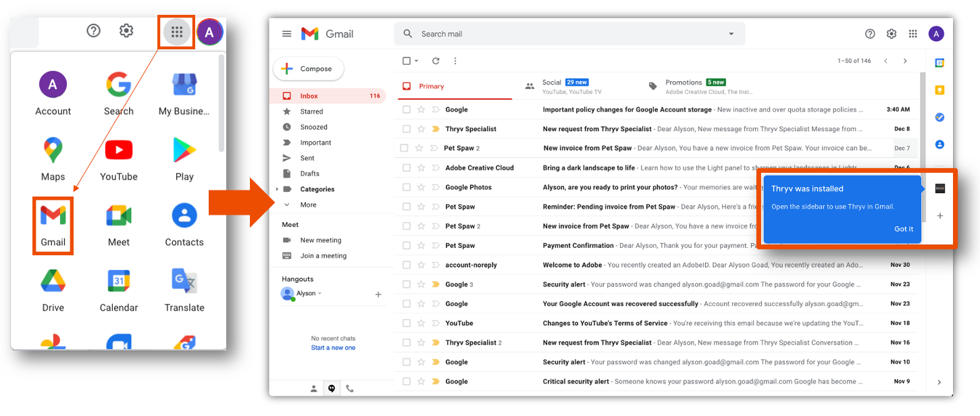
Task: Refresh the Gmail inbox
Action: [x=436, y=61]
